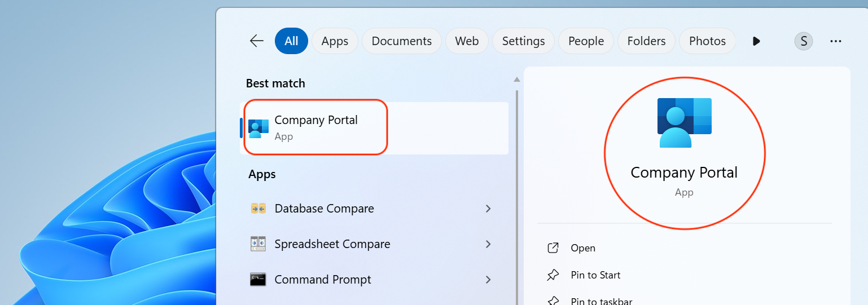Screen dimensions: 868x305
Task: Select Spreadsheet Compare app result
Action: (375, 244)
